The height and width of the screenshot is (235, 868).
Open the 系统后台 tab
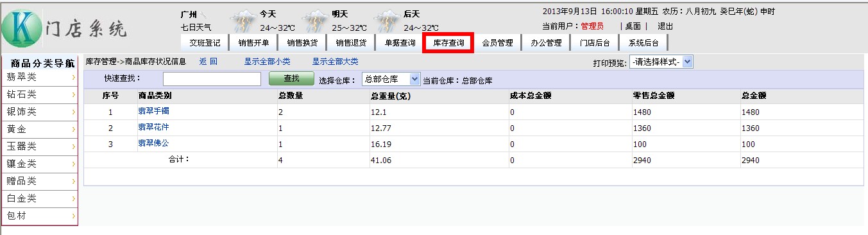tap(643, 43)
